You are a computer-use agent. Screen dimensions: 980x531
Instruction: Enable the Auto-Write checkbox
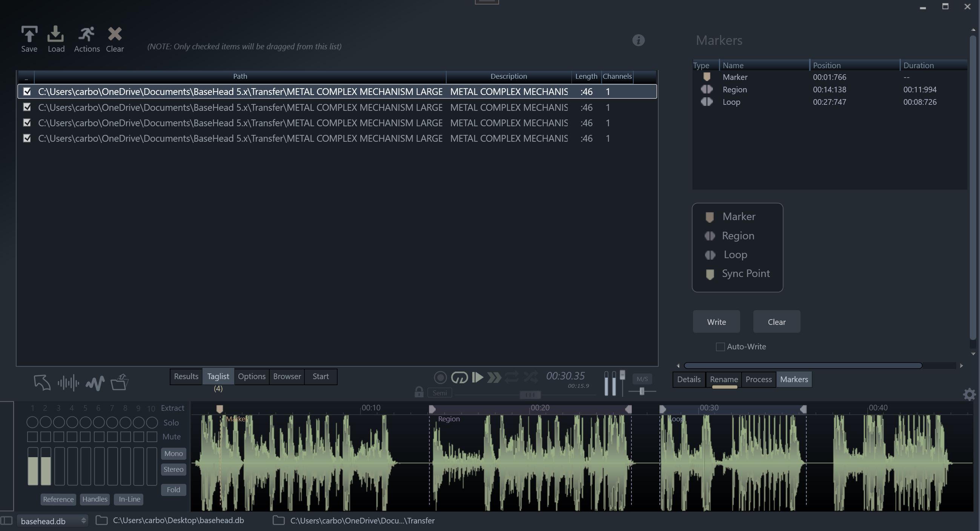[720, 347]
